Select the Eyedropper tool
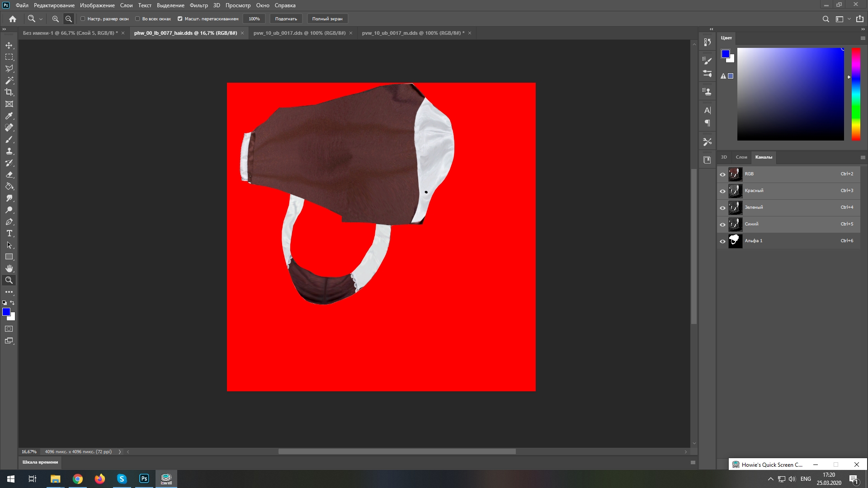868x488 pixels. pyautogui.click(x=9, y=116)
